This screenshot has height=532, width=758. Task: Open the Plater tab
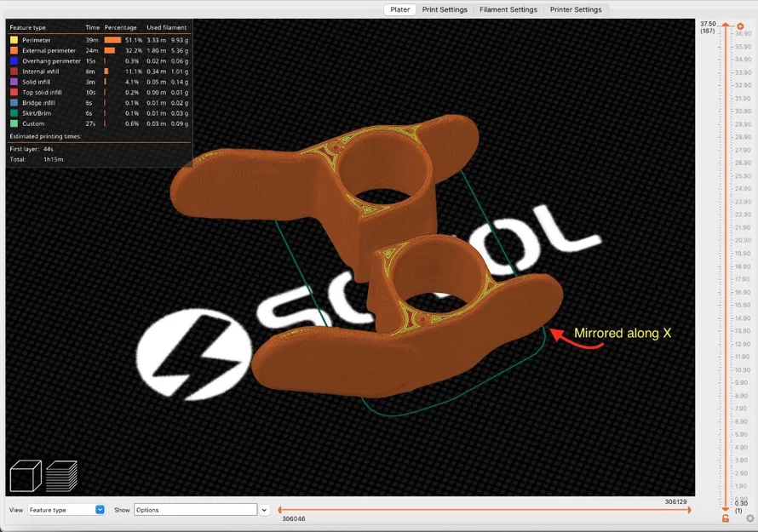coord(399,9)
